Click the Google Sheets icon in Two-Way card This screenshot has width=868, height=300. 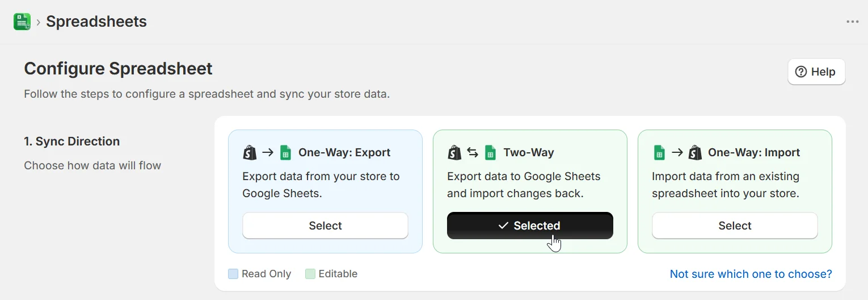point(490,152)
